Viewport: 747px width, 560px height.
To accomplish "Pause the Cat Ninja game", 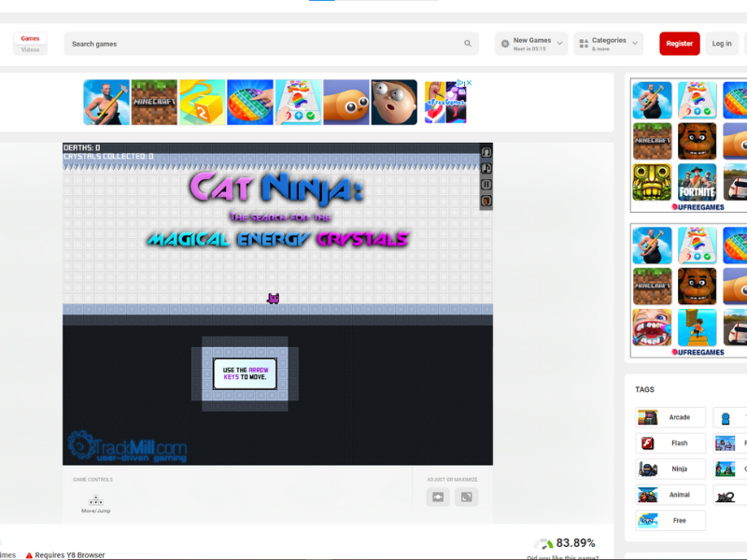I will tap(486, 184).
